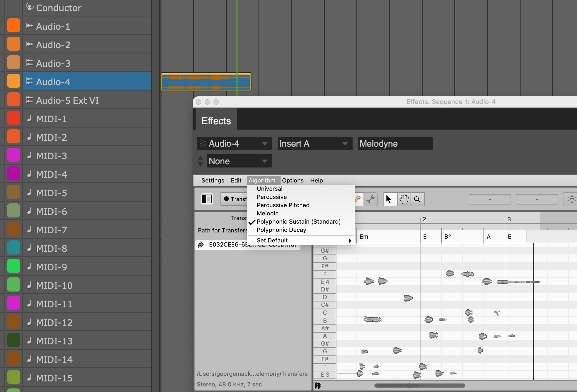Select the MIDI-4 track
This screenshot has width=577, height=392.
click(x=87, y=174)
